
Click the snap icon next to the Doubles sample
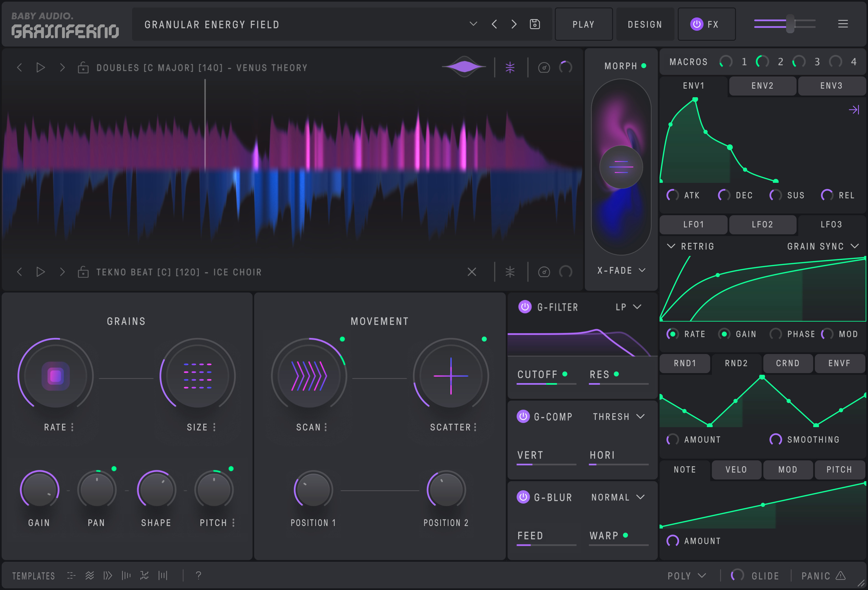click(510, 68)
